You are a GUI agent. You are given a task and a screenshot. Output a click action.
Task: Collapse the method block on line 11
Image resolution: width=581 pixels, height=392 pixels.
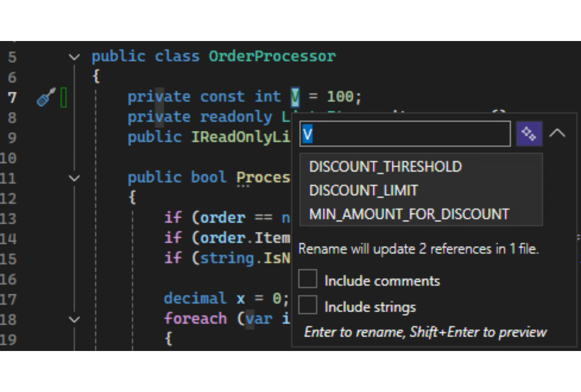(74, 178)
